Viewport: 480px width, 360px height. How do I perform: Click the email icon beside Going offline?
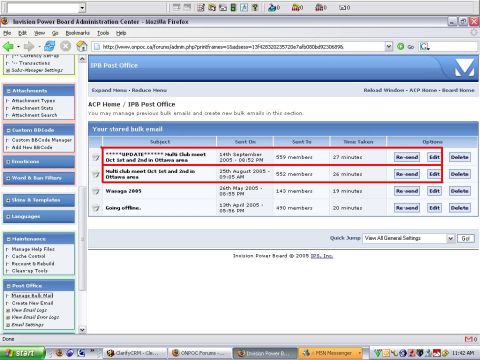click(96, 208)
